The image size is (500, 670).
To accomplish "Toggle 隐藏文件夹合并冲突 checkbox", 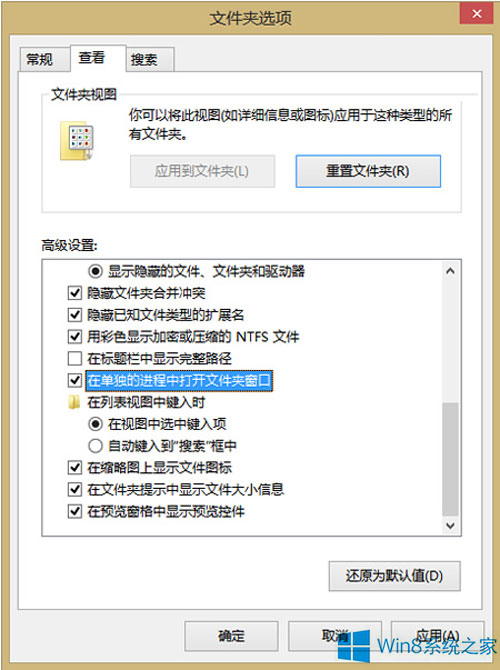I will coord(75,293).
